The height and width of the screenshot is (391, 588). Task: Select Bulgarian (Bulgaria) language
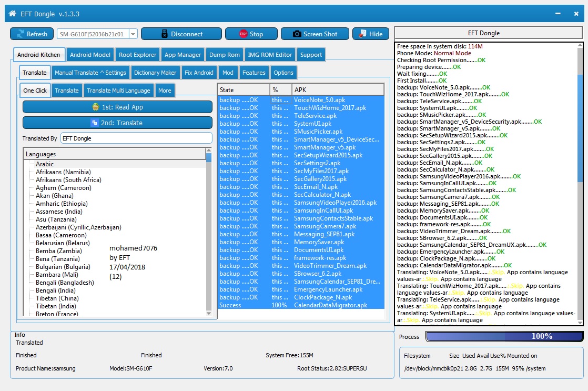63,266
